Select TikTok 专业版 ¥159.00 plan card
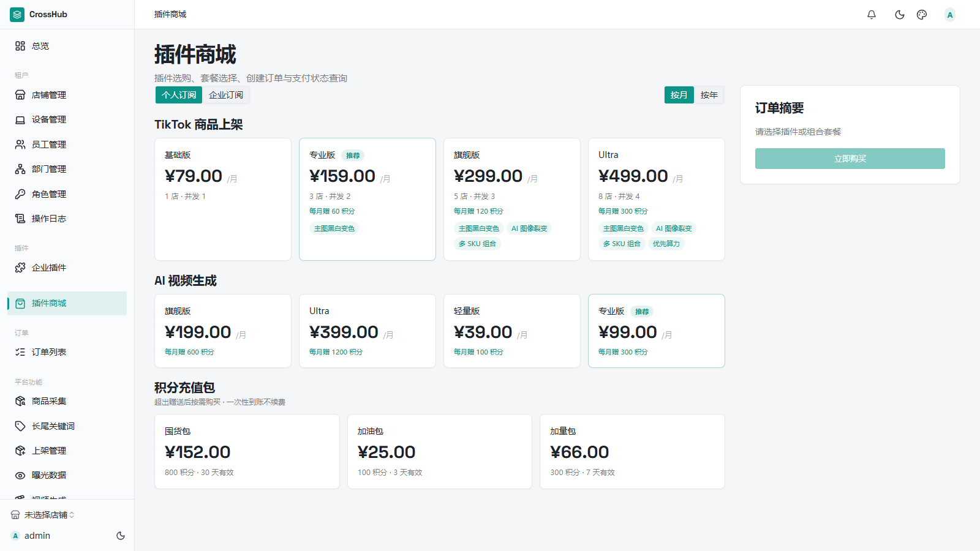The height and width of the screenshot is (551, 980). coord(367,200)
